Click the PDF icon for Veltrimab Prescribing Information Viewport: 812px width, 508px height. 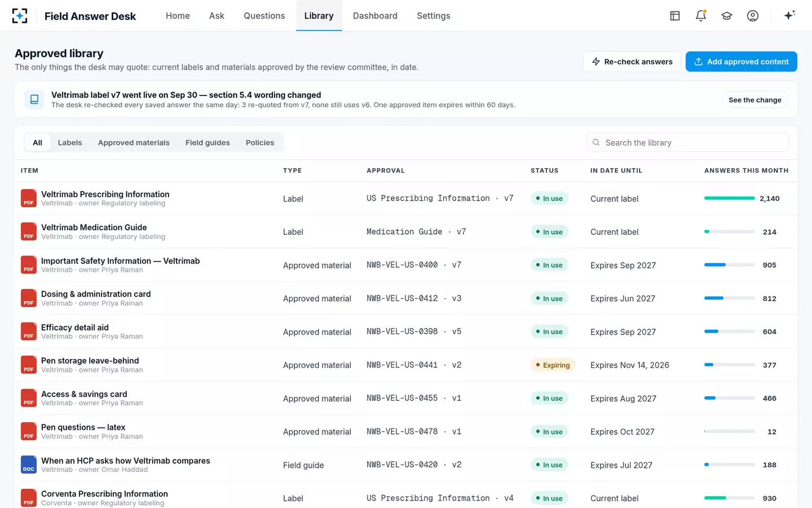point(29,198)
